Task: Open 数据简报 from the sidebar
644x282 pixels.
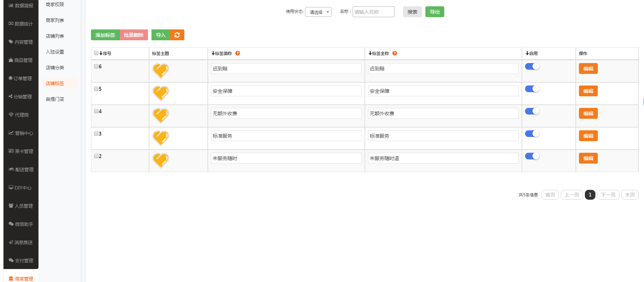Action: (21, 6)
